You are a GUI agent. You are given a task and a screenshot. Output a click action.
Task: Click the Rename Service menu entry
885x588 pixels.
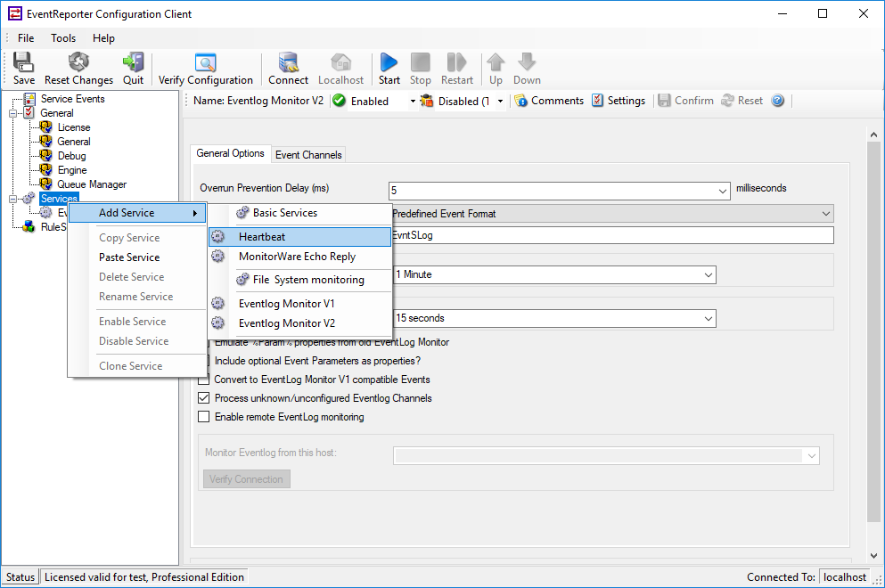[137, 297]
